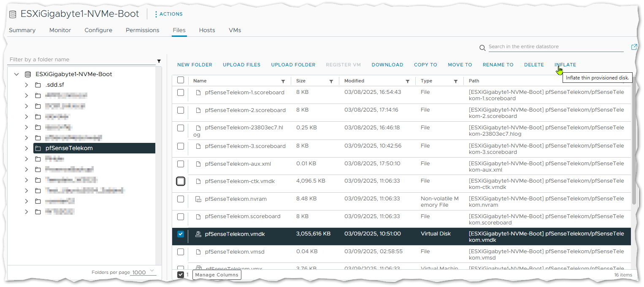Collapse the ESXiGigabyte1-NVMe-Boot datastore tree

(16, 74)
